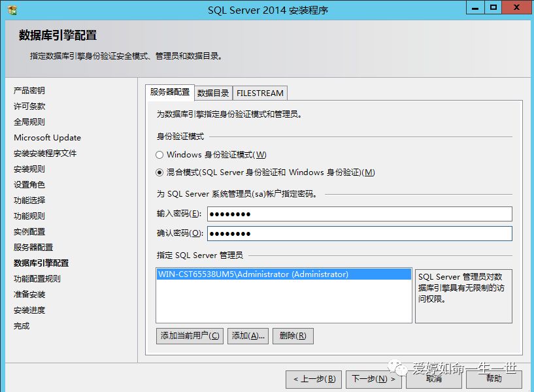Click 安装规则 step in sidebar

click(x=29, y=169)
